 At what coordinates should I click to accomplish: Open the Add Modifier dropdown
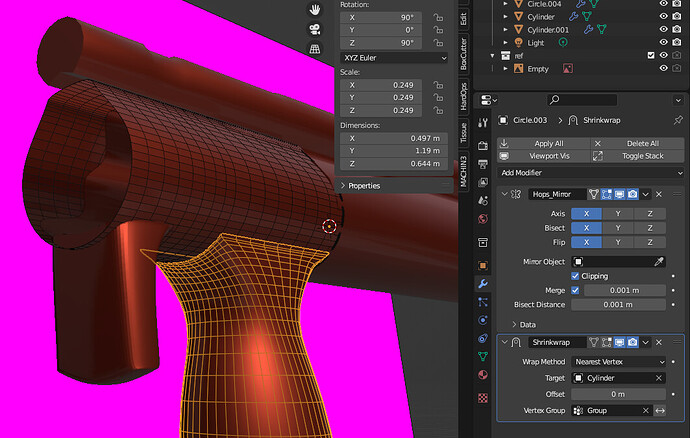591,173
